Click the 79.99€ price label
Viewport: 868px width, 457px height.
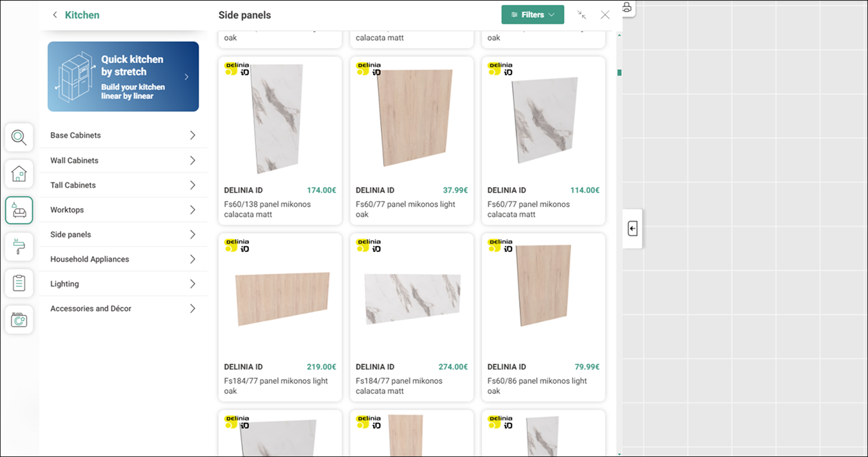(587, 367)
